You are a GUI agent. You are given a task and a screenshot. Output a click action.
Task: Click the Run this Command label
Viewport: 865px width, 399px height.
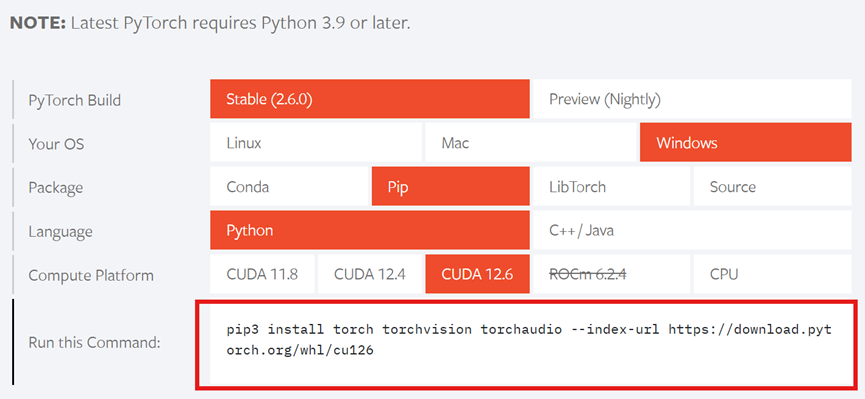(94, 343)
